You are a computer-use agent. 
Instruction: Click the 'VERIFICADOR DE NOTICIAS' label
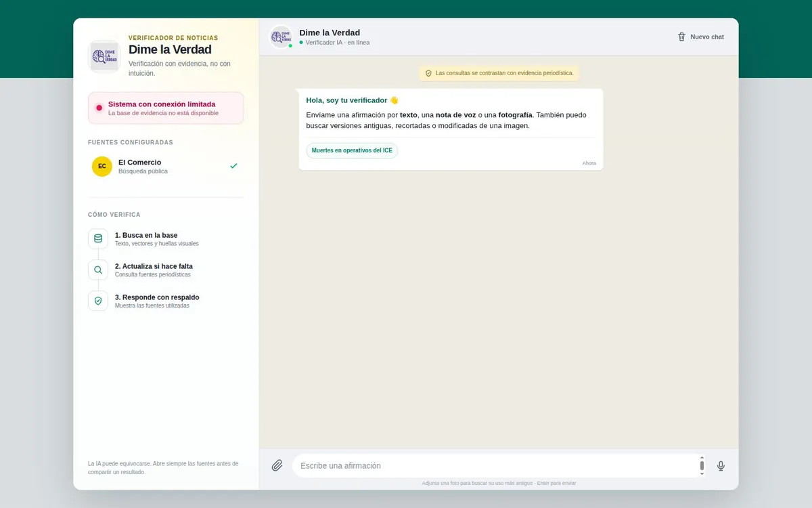tap(173, 38)
